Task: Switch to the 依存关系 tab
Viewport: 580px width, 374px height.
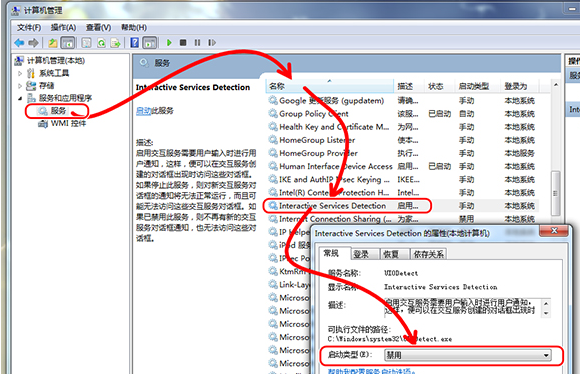Action: [x=428, y=254]
